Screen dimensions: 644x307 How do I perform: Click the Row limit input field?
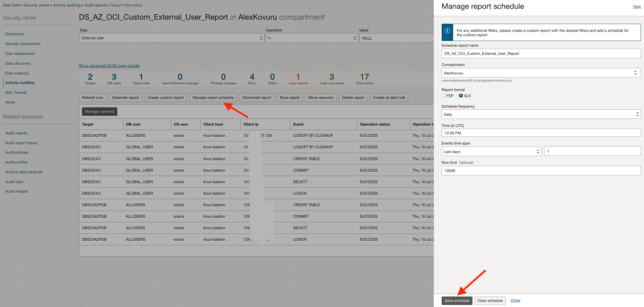pos(540,170)
